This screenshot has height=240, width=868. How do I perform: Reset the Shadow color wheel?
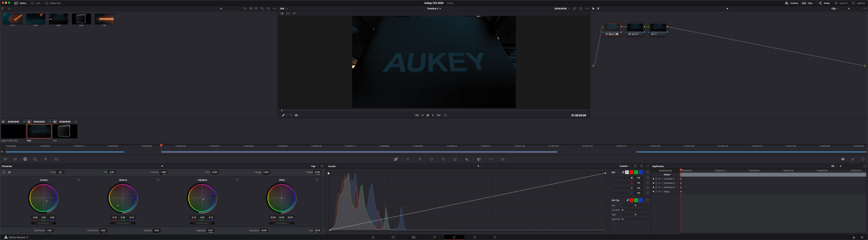click(79, 180)
